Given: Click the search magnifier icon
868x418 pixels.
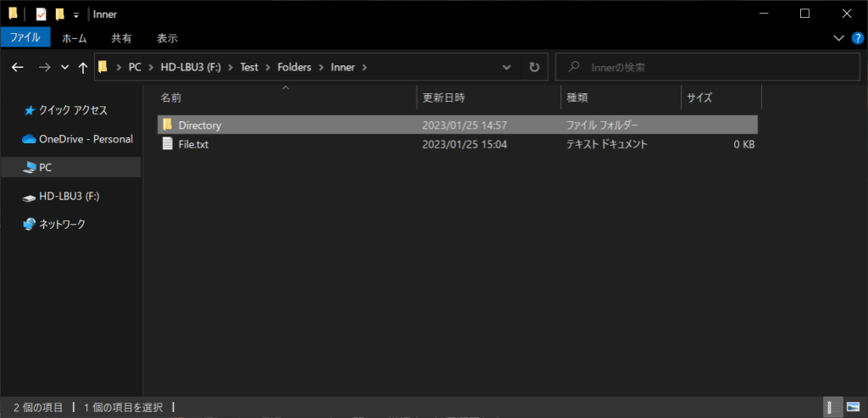Looking at the screenshot, I should tap(574, 68).
